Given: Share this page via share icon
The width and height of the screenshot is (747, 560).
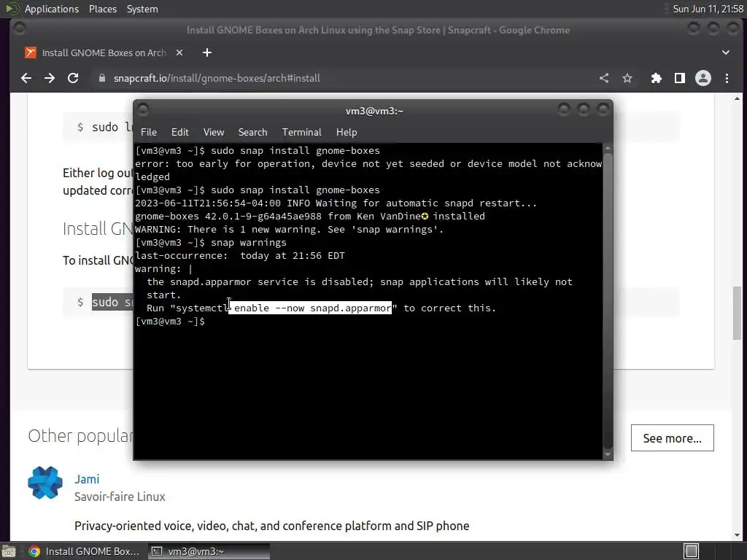Looking at the screenshot, I should (x=604, y=78).
